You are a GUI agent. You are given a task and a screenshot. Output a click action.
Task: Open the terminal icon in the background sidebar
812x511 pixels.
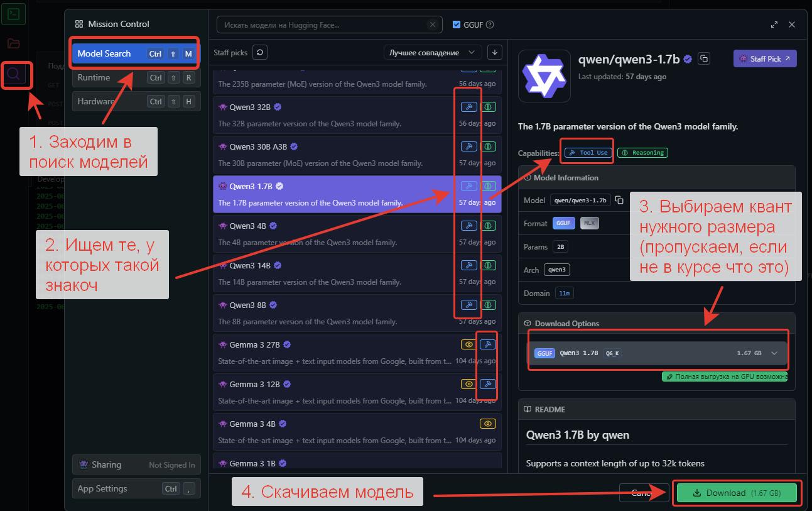click(x=14, y=13)
